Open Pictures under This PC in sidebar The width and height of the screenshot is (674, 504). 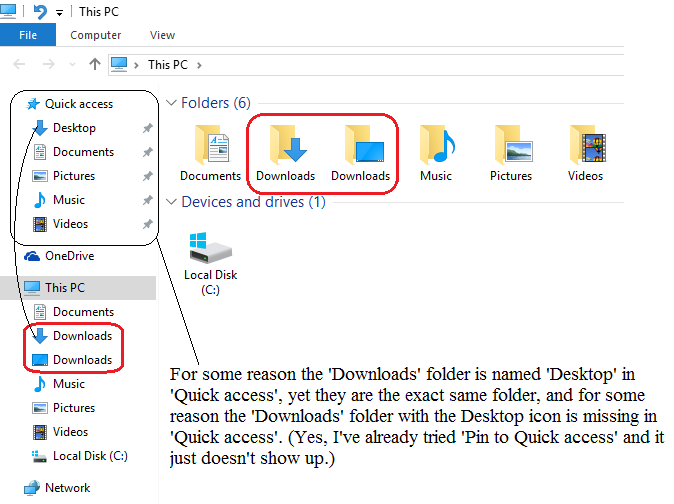pos(74,408)
